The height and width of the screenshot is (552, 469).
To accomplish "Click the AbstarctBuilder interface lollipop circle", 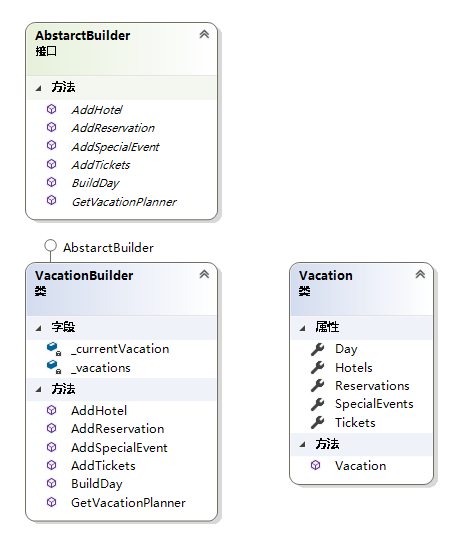I will tap(50, 246).
